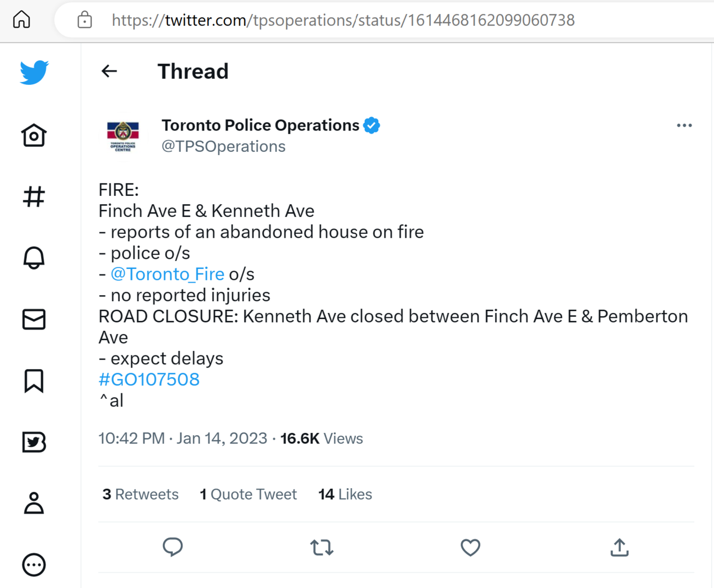Open the tweet's three-dot options menu
714x588 pixels.
point(684,126)
